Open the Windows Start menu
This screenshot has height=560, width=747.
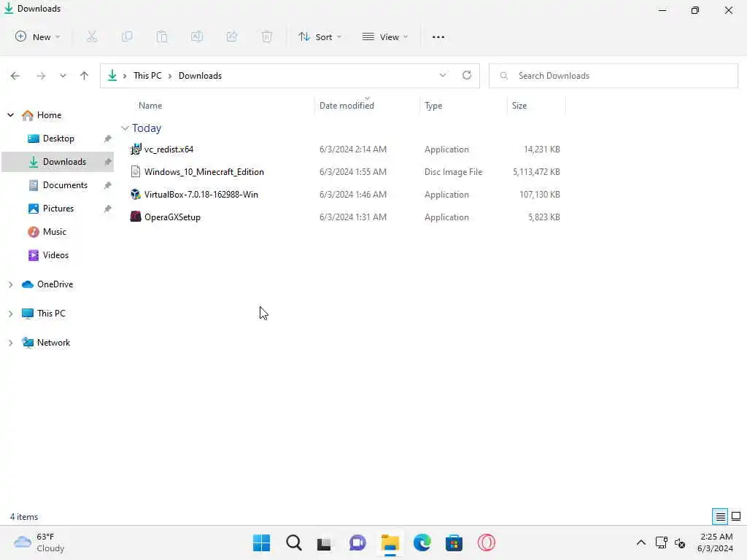[x=262, y=542]
